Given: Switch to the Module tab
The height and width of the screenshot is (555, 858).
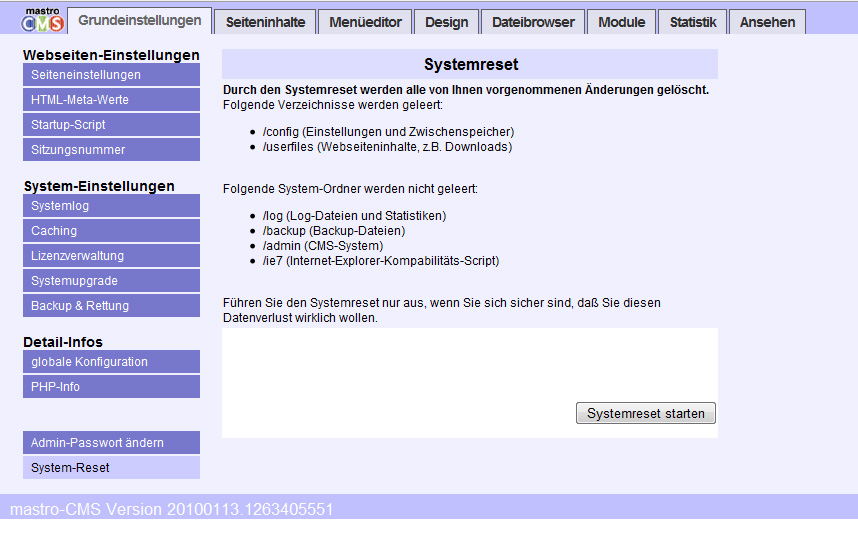Looking at the screenshot, I should coord(621,22).
